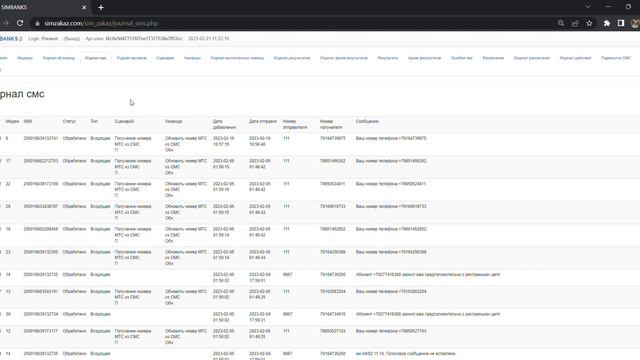The height and width of the screenshot is (360, 640).
Task: Click the (Выход) logout link
Action: [72, 39]
